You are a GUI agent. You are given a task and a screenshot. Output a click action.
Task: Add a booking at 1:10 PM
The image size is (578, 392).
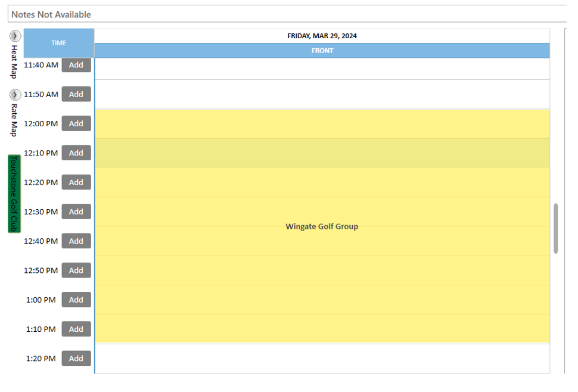point(76,329)
